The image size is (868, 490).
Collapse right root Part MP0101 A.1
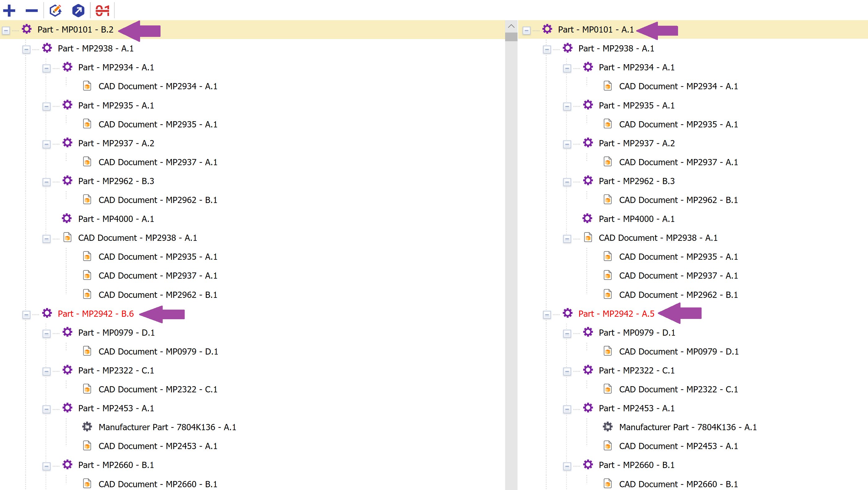(x=526, y=30)
